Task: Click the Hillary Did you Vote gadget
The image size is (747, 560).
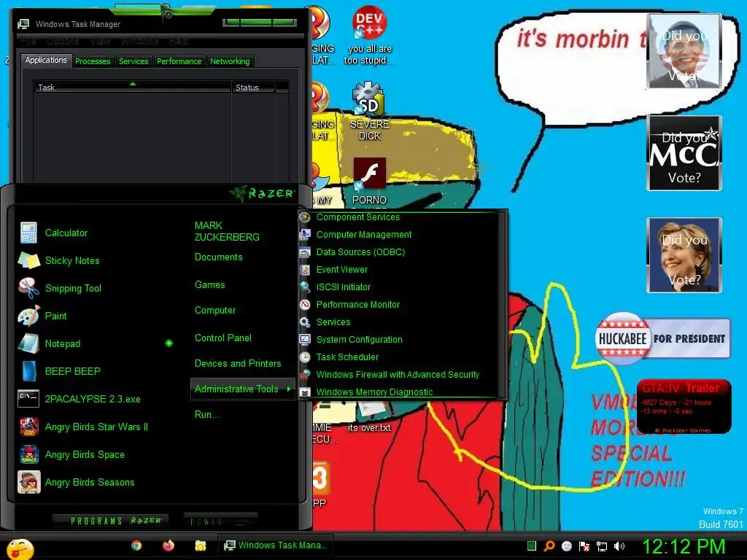Action: pos(684,254)
